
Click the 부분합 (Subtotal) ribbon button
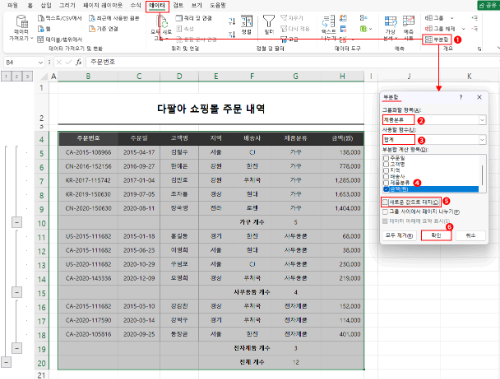[437, 39]
